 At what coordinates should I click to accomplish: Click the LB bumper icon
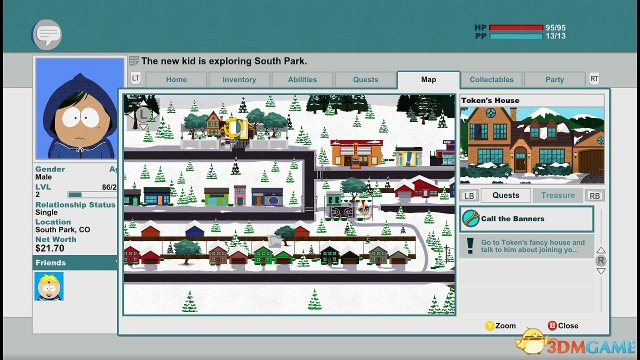(469, 196)
